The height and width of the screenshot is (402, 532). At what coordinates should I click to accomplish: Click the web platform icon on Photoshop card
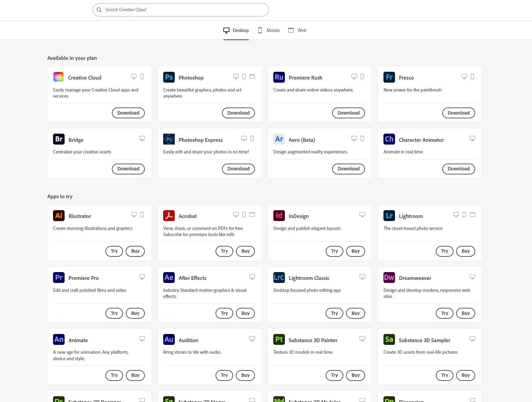click(x=252, y=77)
